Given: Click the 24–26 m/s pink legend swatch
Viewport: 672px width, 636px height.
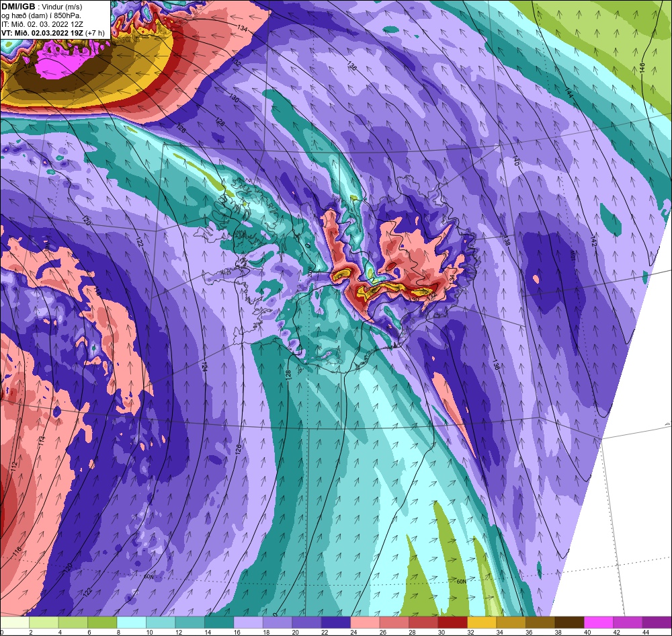Looking at the screenshot, I should point(365,623).
